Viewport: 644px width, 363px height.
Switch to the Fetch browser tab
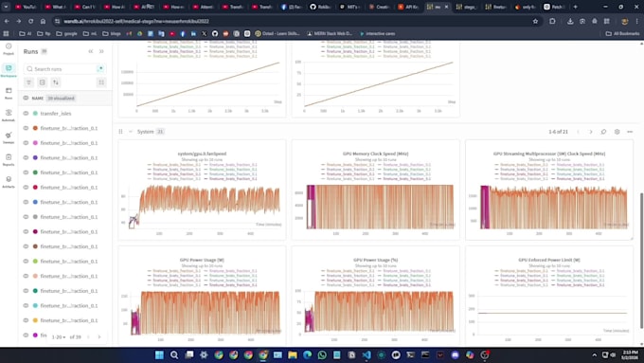[554, 7]
